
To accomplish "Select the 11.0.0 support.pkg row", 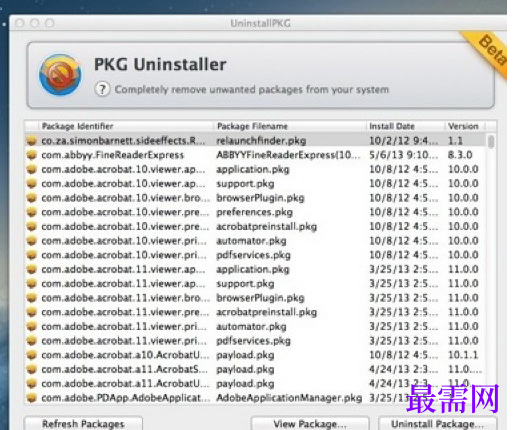I will click(x=255, y=284).
